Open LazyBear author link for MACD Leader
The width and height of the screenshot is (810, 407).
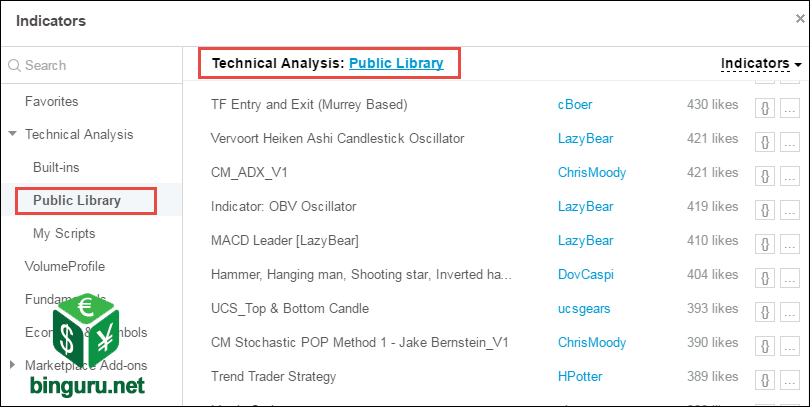[x=585, y=241]
